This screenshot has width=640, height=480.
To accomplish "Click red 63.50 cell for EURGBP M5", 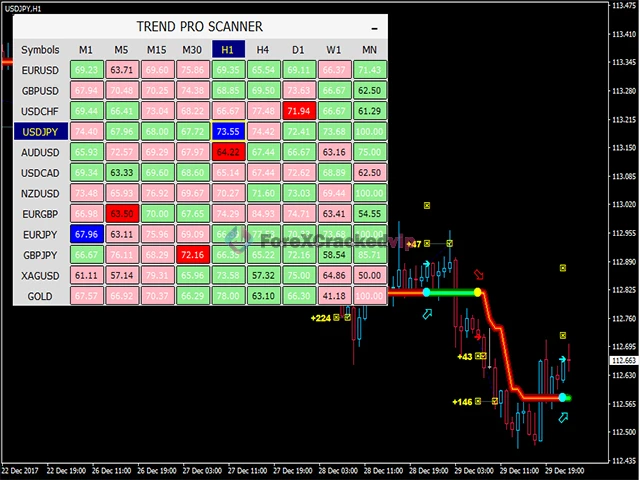I will point(122,214).
